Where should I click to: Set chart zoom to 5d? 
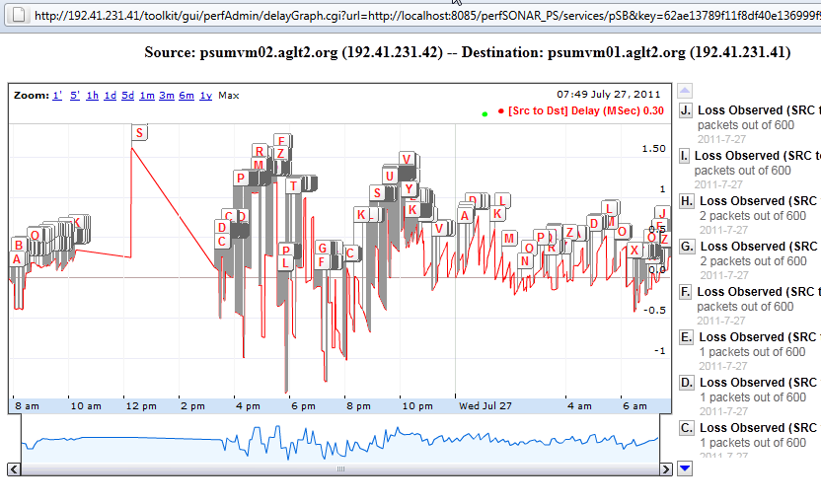coord(127,96)
